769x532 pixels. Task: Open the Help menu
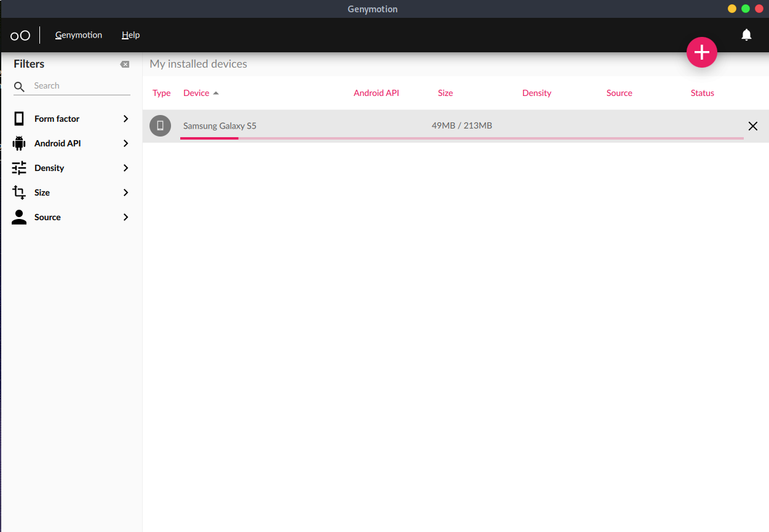pyautogui.click(x=130, y=35)
